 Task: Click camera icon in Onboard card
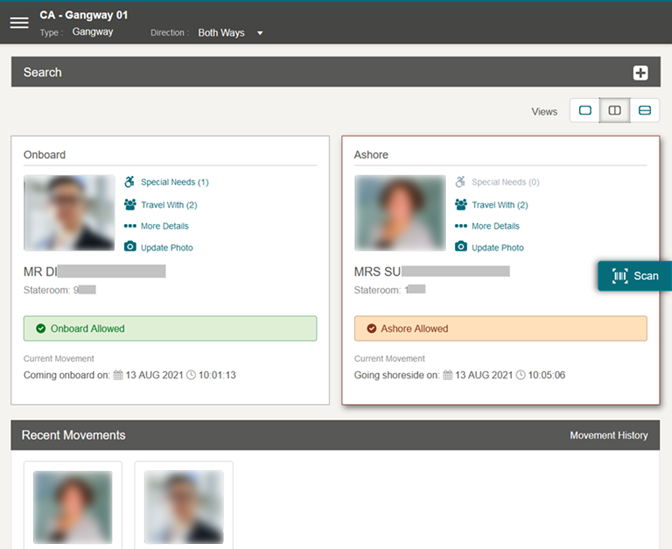[130, 246]
